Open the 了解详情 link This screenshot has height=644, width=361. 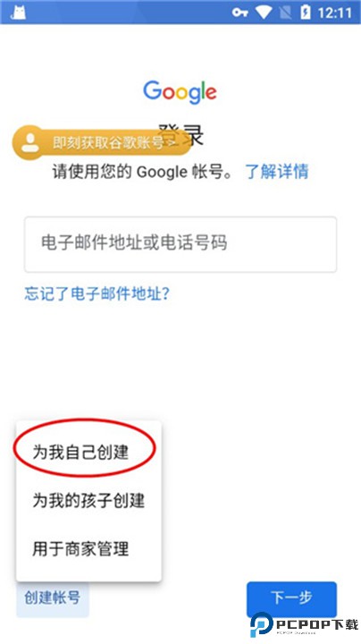pyautogui.click(x=277, y=171)
